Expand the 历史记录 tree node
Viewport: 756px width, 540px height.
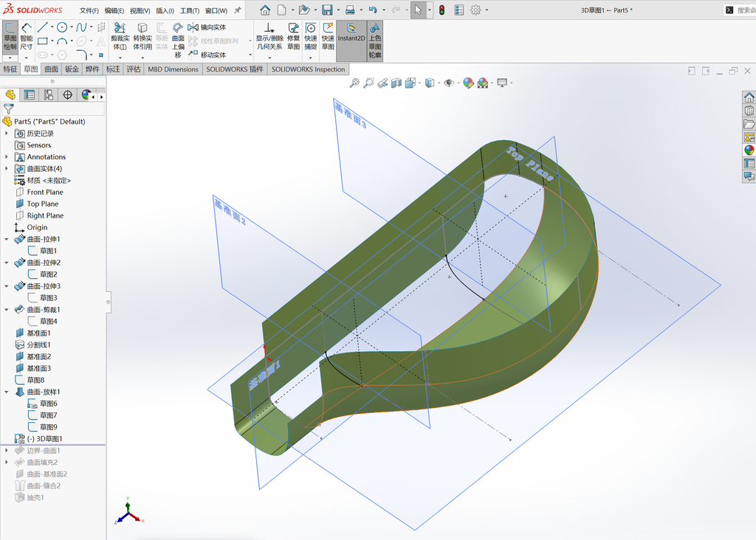point(6,134)
